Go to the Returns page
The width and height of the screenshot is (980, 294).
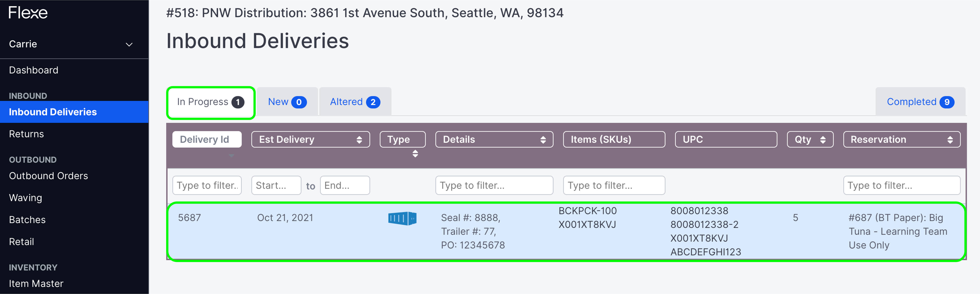pyautogui.click(x=26, y=134)
